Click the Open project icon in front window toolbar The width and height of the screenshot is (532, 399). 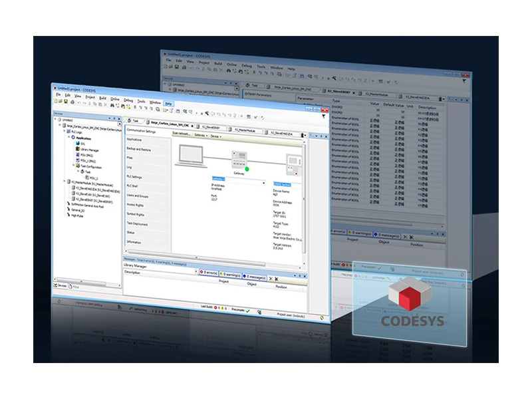pos(60,101)
